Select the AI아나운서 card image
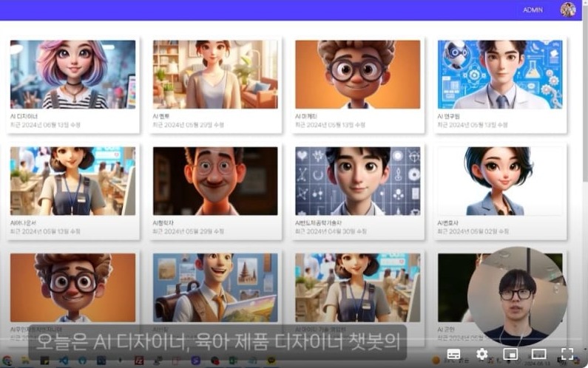 click(73, 181)
